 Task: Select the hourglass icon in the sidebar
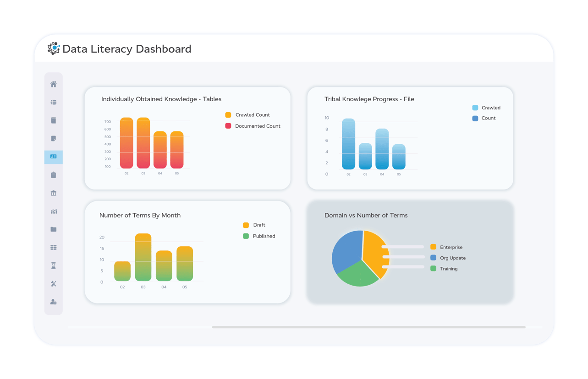(53, 265)
